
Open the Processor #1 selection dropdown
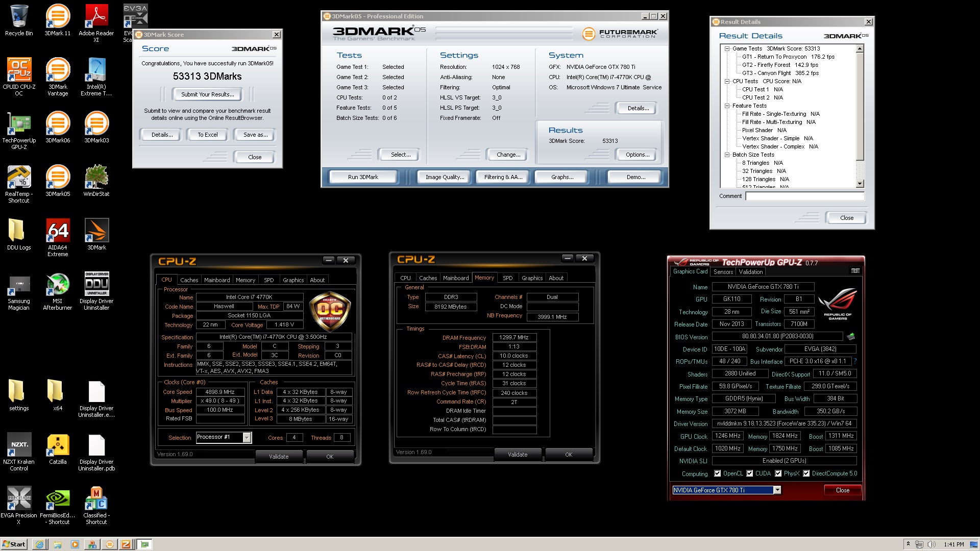pos(247,437)
